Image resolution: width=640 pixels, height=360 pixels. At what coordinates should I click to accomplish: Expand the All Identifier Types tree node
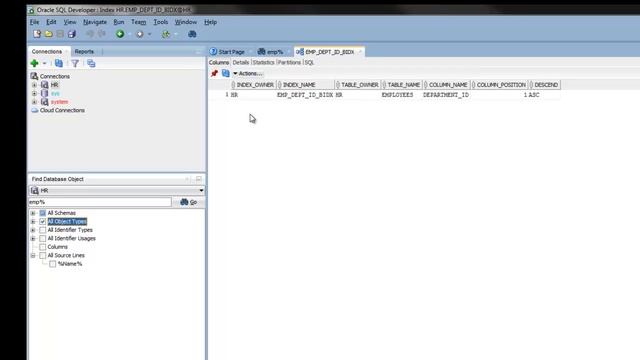point(33,230)
